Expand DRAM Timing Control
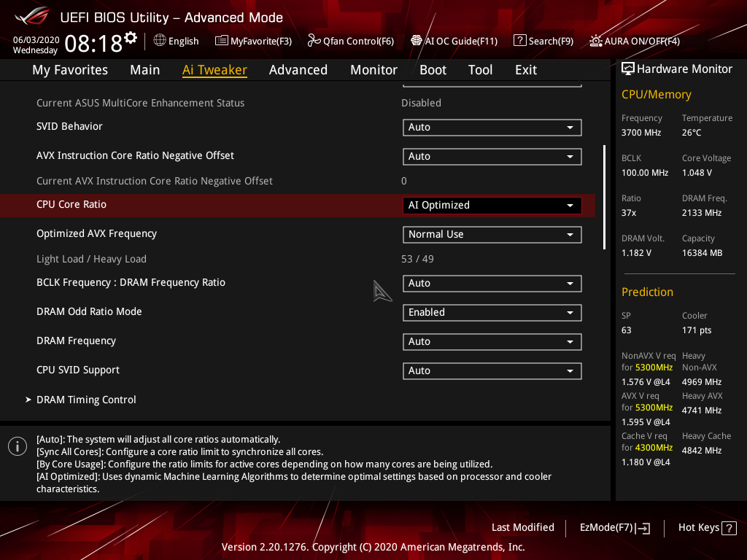Image resolution: width=747 pixels, height=560 pixels. 86,400
